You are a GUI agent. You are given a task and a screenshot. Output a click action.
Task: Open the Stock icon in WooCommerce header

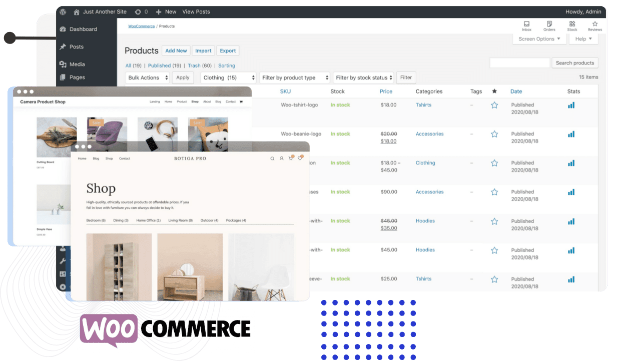point(572,23)
